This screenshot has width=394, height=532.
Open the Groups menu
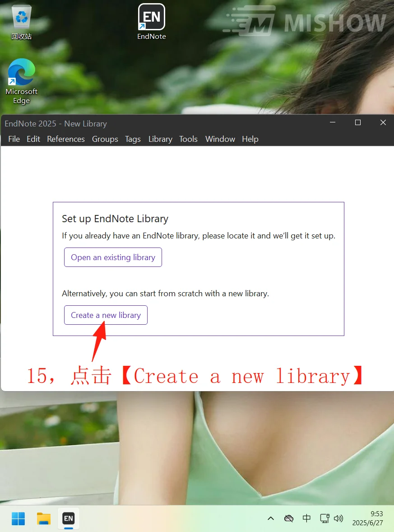click(x=105, y=139)
